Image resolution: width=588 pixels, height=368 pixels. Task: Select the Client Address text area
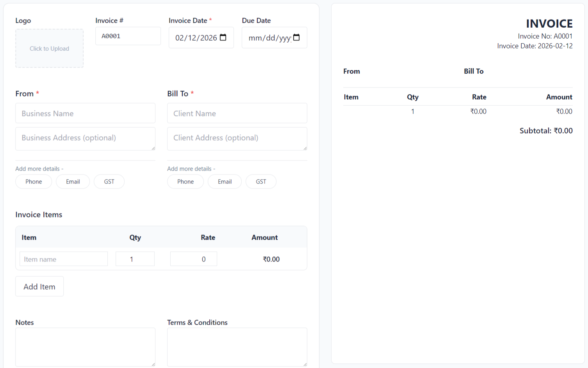(x=237, y=139)
